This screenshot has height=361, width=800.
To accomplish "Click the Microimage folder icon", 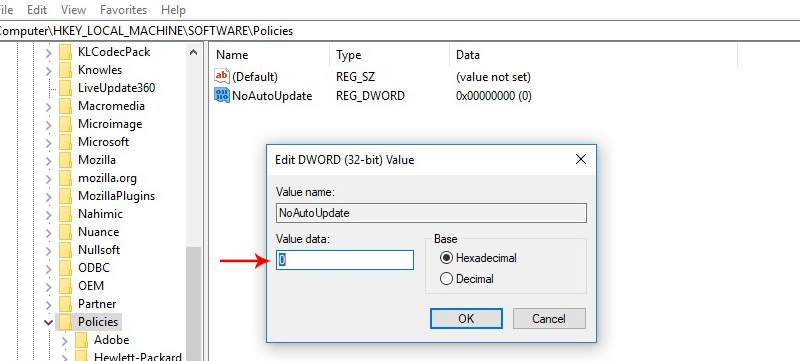I will [x=65, y=124].
